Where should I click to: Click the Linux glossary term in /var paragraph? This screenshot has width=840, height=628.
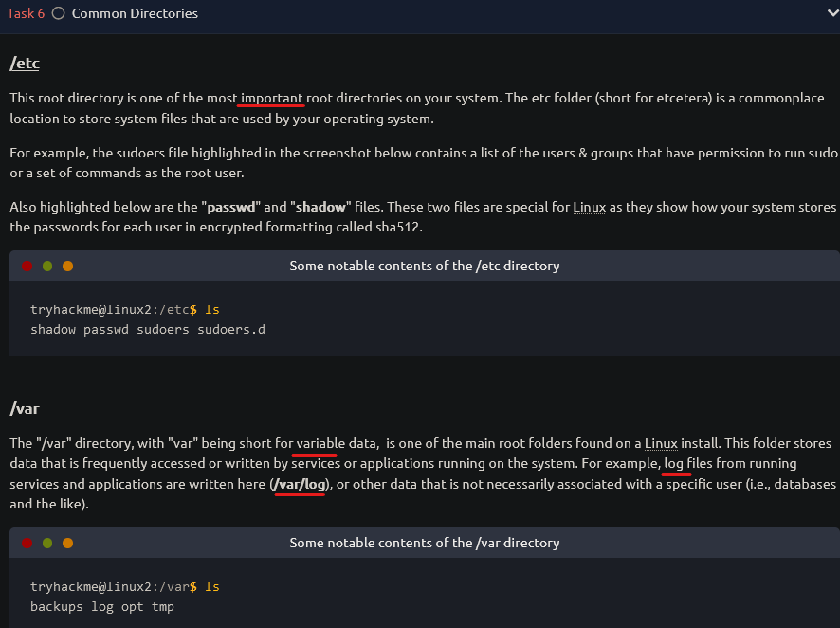(661, 443)
